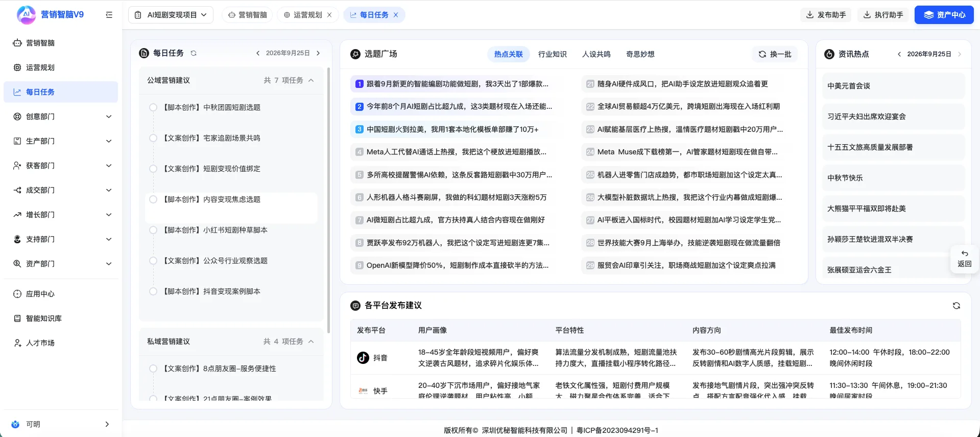Collapse 公域营销建议 task group

[311, 80]
